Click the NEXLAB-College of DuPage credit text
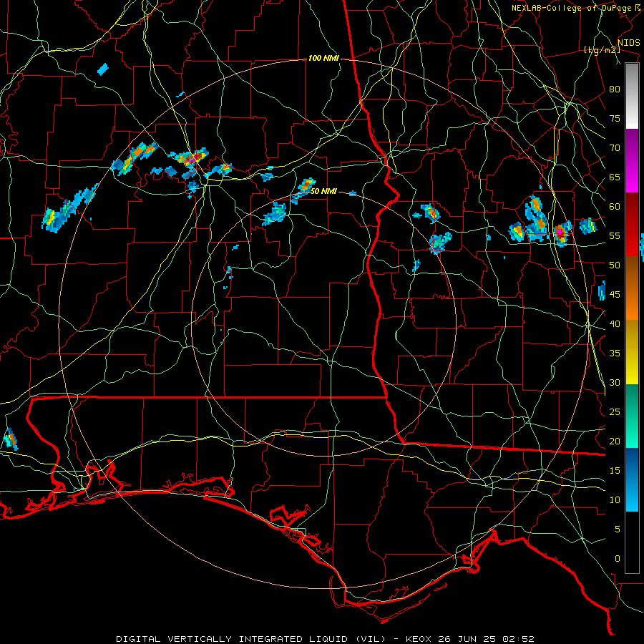This screenshot has width=644, height=644. click(x=572, y=8)
